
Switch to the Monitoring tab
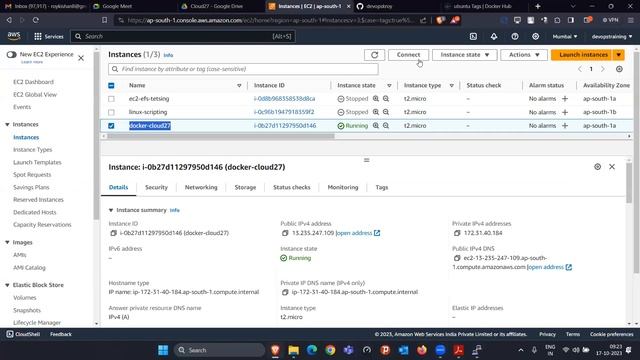click(342, 187)
